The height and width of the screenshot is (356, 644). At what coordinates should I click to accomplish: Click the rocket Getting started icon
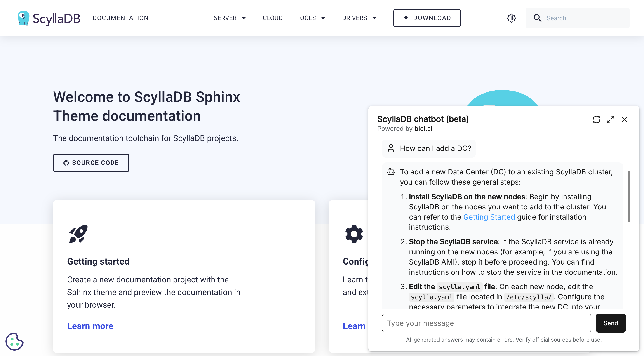[x=78, y=234]
